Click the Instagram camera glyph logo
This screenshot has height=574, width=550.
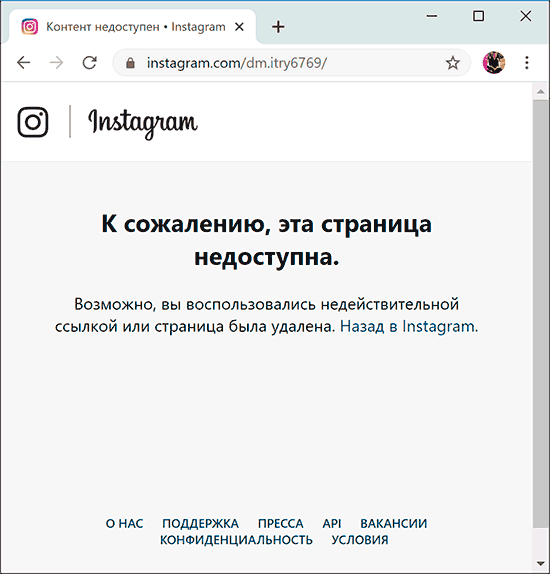point(33,122)
